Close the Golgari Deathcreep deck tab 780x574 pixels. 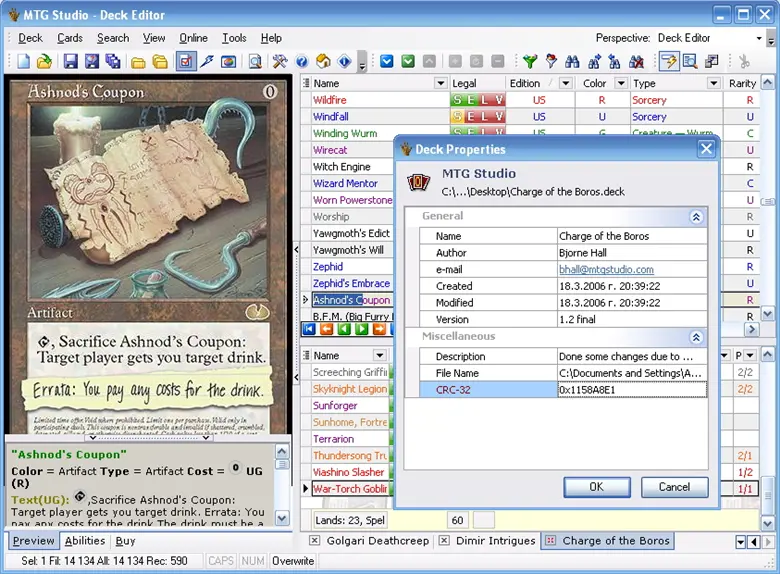(x=315, y=541)
